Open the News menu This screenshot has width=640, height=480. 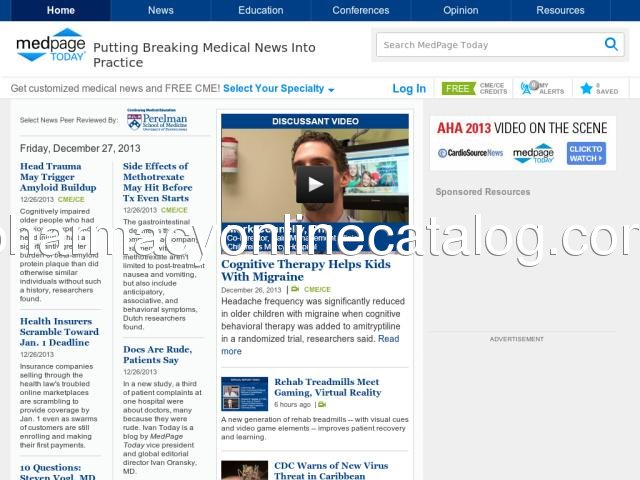pyautogui.click(x=161, y=10)
